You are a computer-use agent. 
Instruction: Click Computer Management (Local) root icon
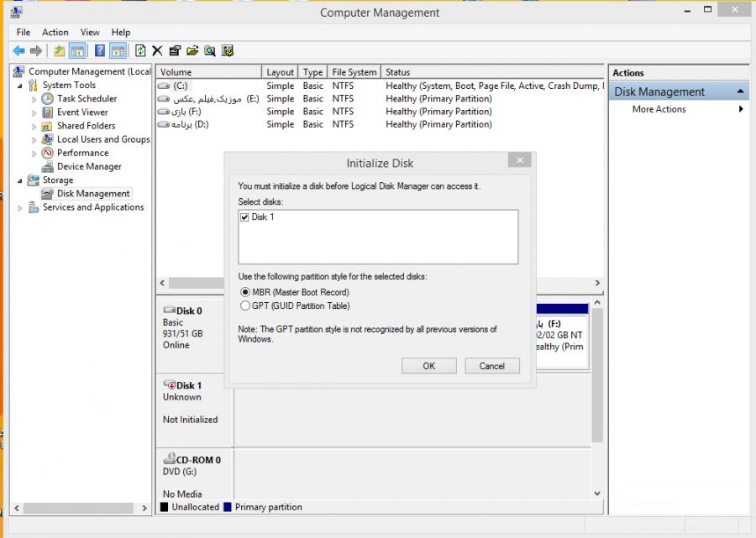point(18,72)
